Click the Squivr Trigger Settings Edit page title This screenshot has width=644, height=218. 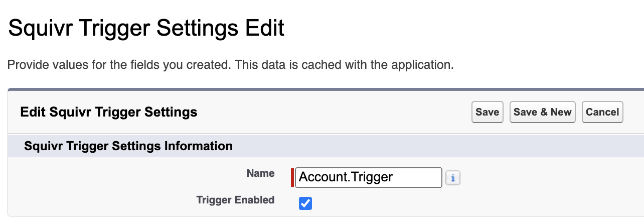pyautogui.click(x=146, y=27)
